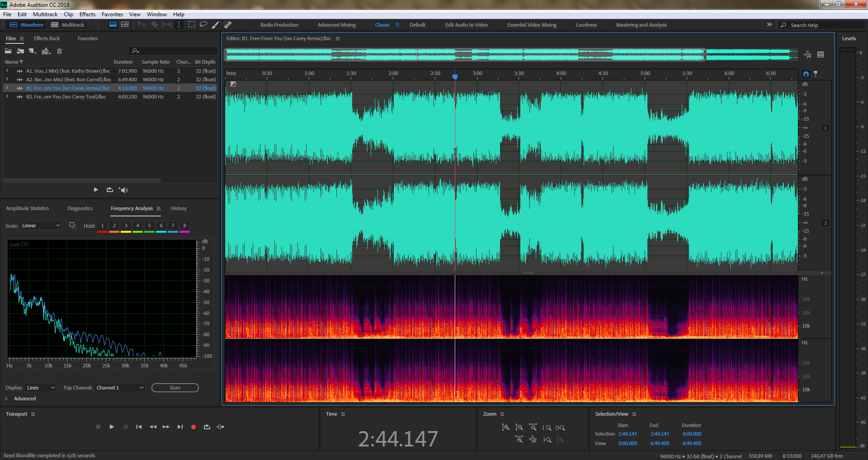This screenshot has height=460, width=868.
Task: Show more workspaces with double chevron
Action: click(769, 24)
